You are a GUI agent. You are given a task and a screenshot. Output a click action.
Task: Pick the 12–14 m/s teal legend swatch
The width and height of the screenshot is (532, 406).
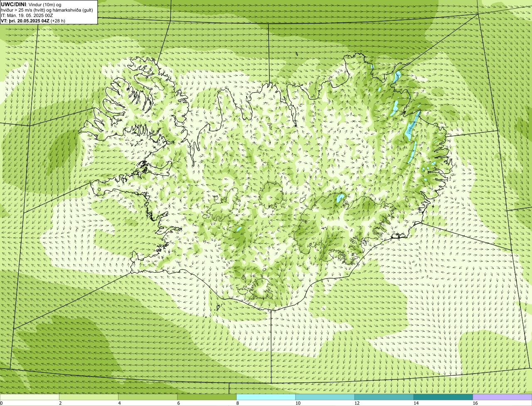(384, 397)
